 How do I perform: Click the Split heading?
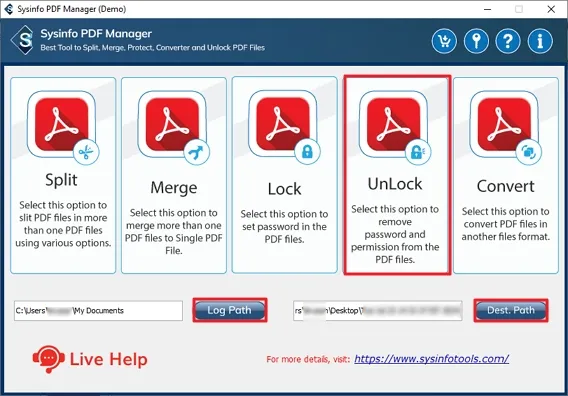(61, 180)
